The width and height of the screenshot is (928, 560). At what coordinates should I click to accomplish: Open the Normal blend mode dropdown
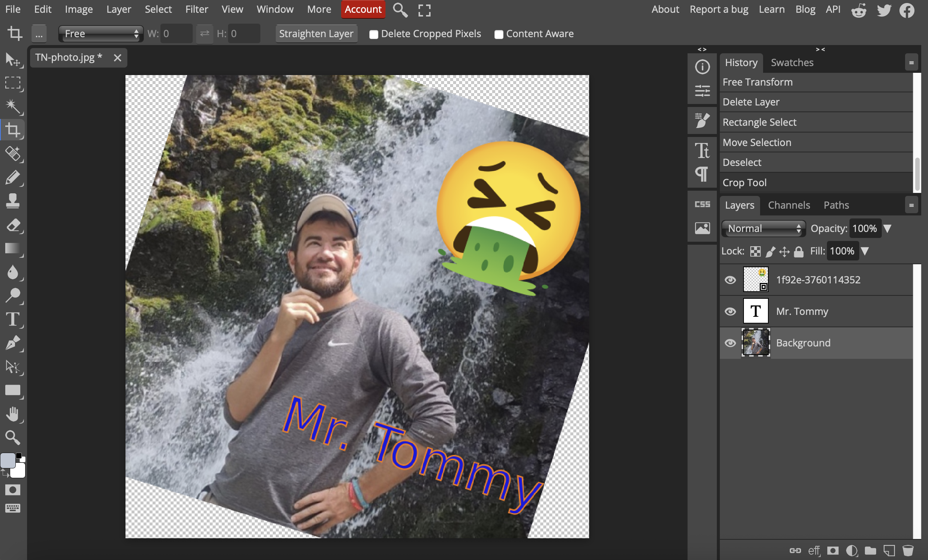pos(763,229)
